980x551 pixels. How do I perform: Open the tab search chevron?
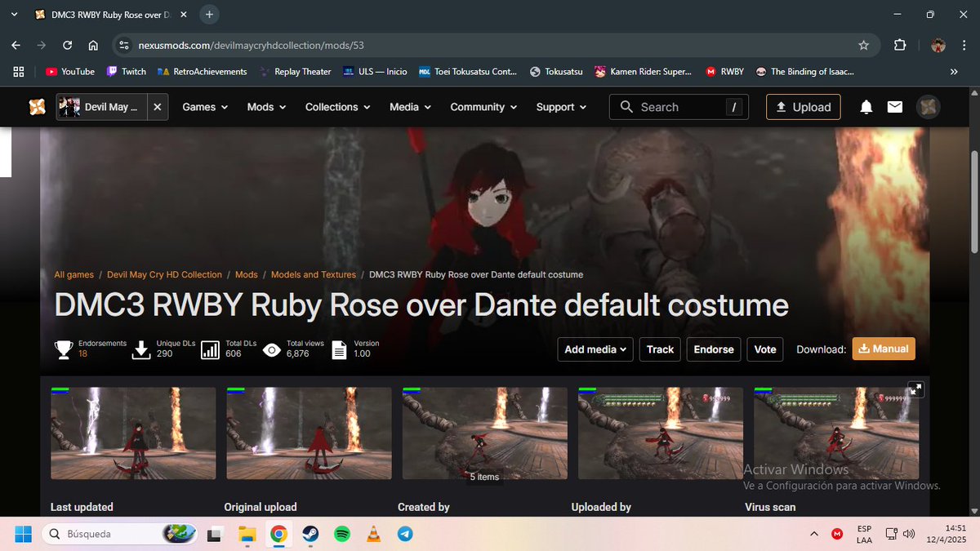[15, 15]
